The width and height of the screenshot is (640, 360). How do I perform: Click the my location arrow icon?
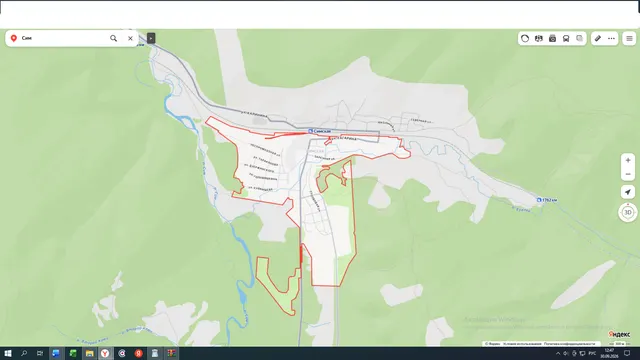pos(628,192)
